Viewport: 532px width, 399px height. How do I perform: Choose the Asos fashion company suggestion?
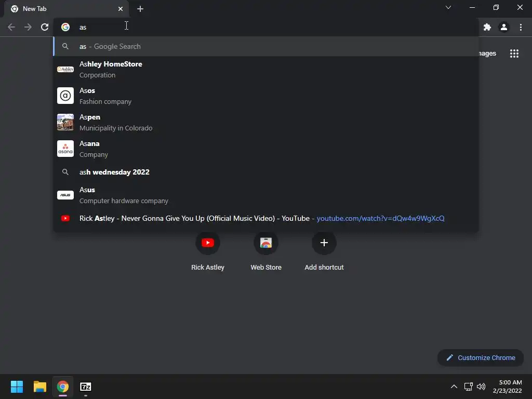[x=265, y=96]
